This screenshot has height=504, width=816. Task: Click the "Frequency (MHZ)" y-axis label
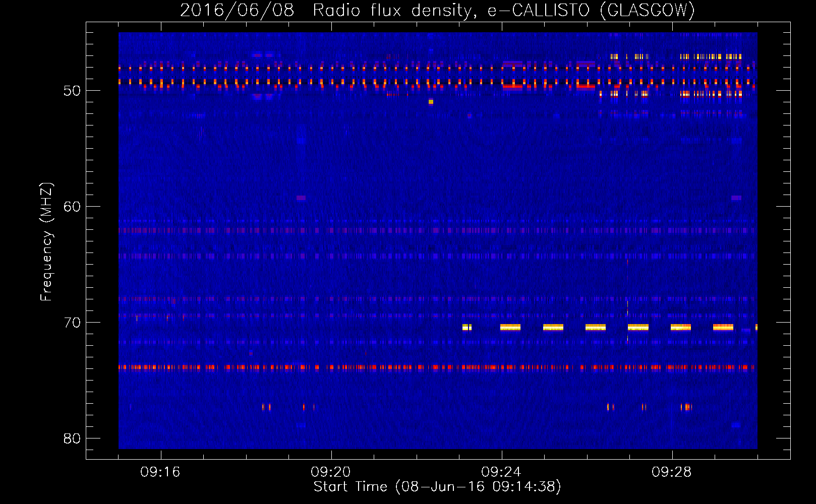46,242
